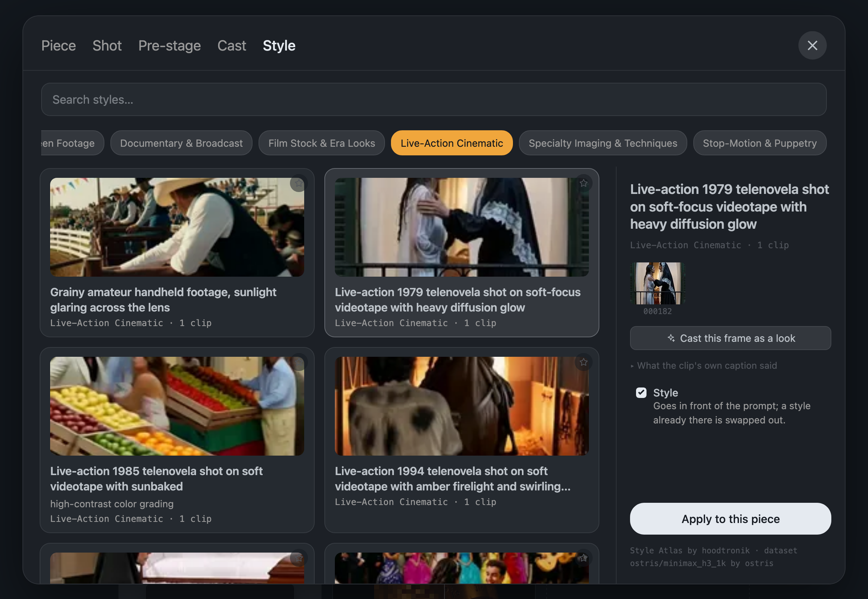Open clip thumbnail 000182 in the detail panel
This screenshot has height=599, width=868.
(658, 283)
